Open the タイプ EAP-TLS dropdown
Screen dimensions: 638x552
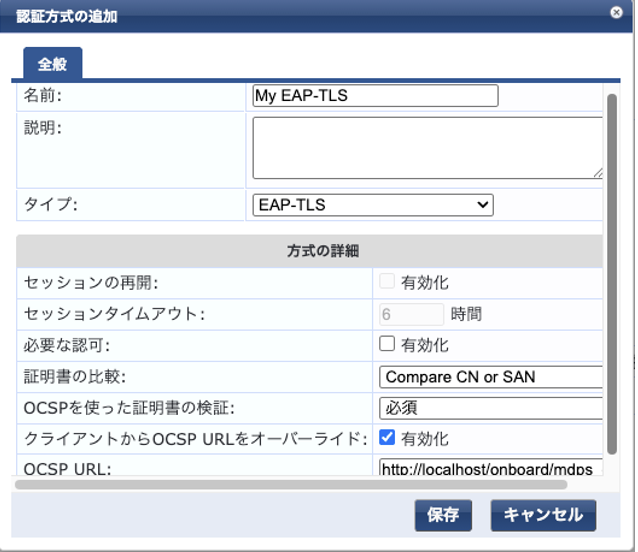click(373, 205)
